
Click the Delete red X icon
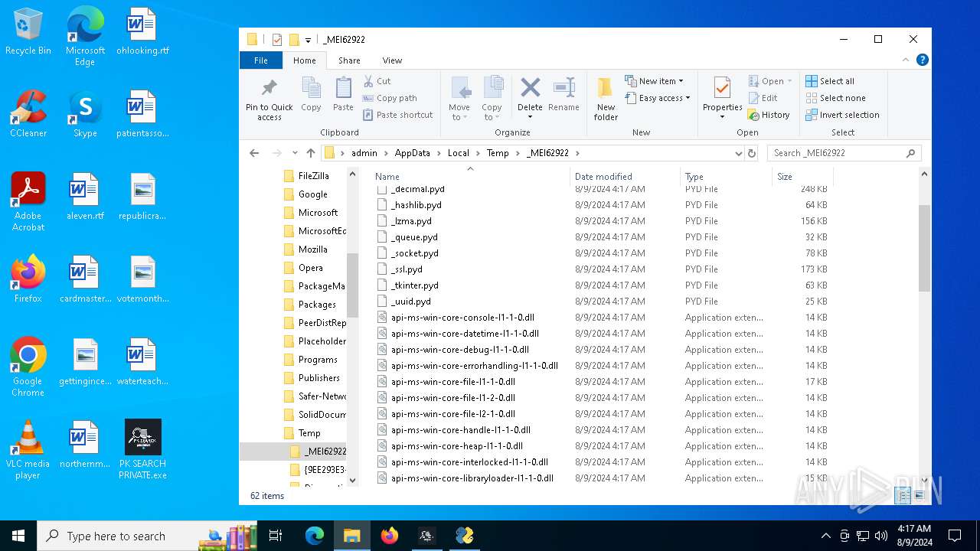point(530,87)
